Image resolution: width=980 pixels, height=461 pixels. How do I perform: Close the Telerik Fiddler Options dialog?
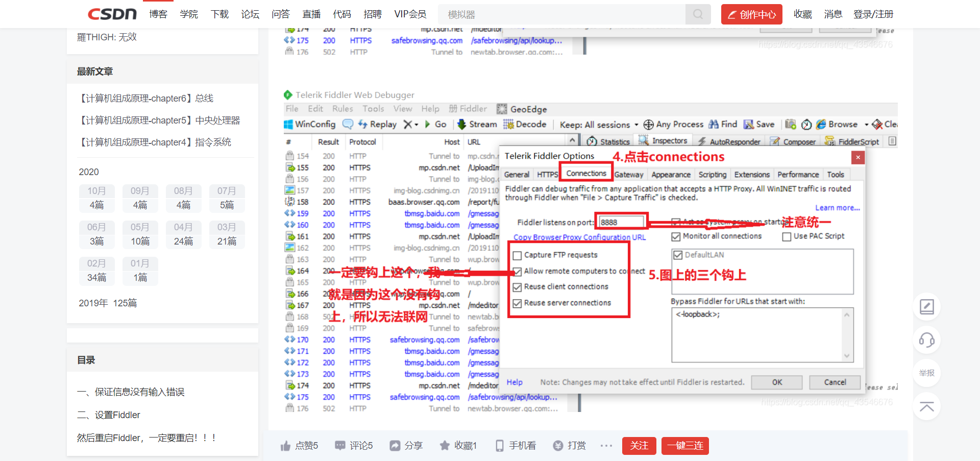click(858, 157)
